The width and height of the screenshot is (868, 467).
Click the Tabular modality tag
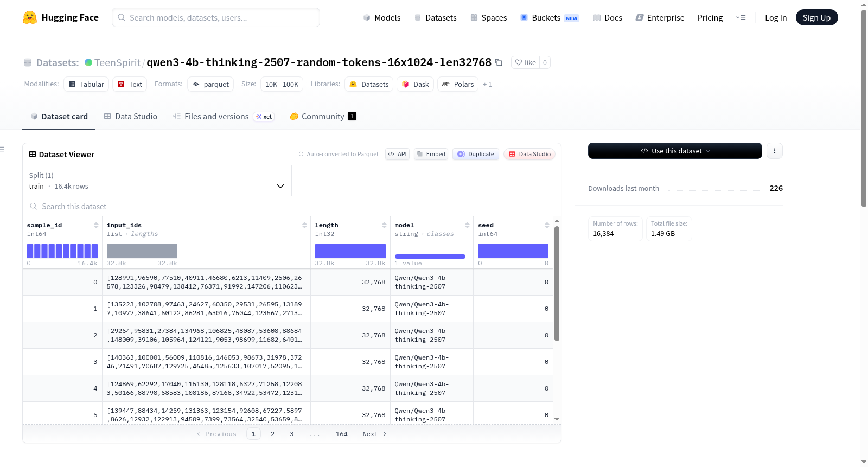[x=86, y=84]
